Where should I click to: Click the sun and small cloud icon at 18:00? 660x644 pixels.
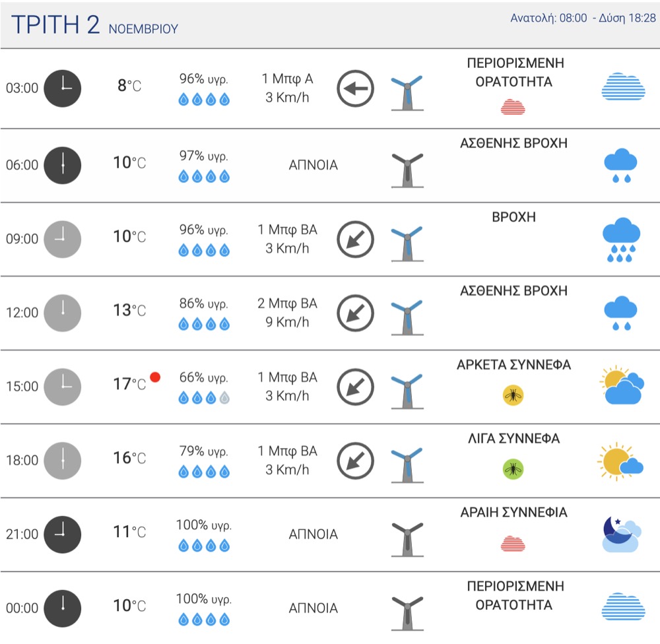click(x=620, y=461)
